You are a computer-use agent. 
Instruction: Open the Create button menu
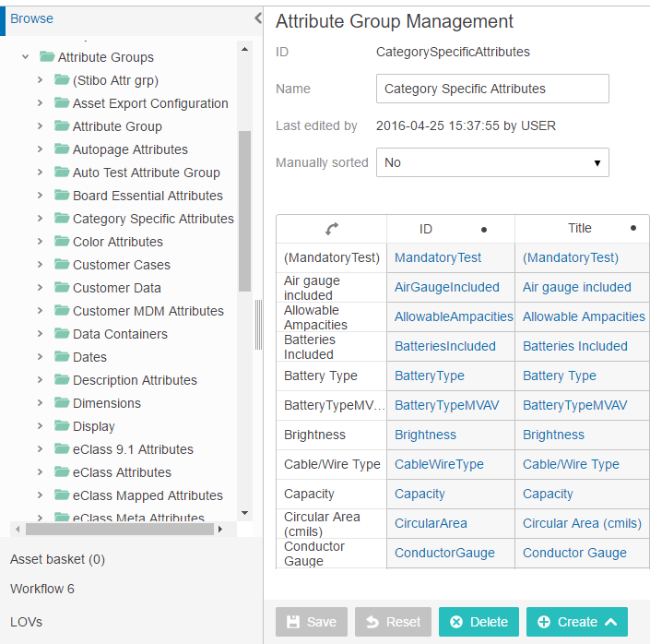[x=576, y=622]
